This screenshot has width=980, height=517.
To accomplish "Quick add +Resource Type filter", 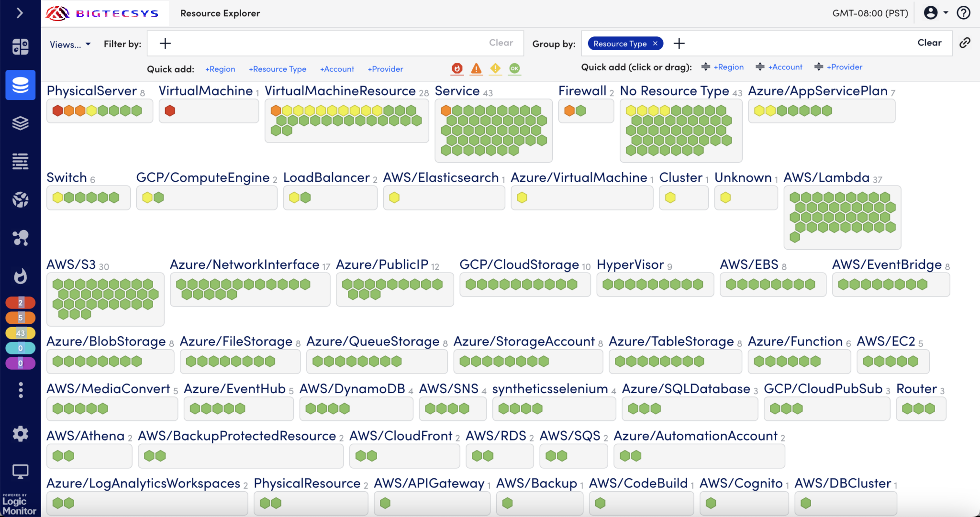I will pos(278,69).
